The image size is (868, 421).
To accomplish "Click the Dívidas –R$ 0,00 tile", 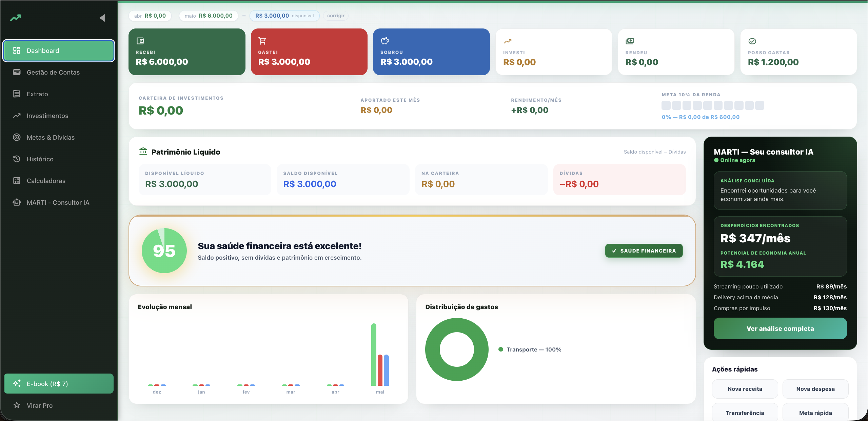I will 619,180.
